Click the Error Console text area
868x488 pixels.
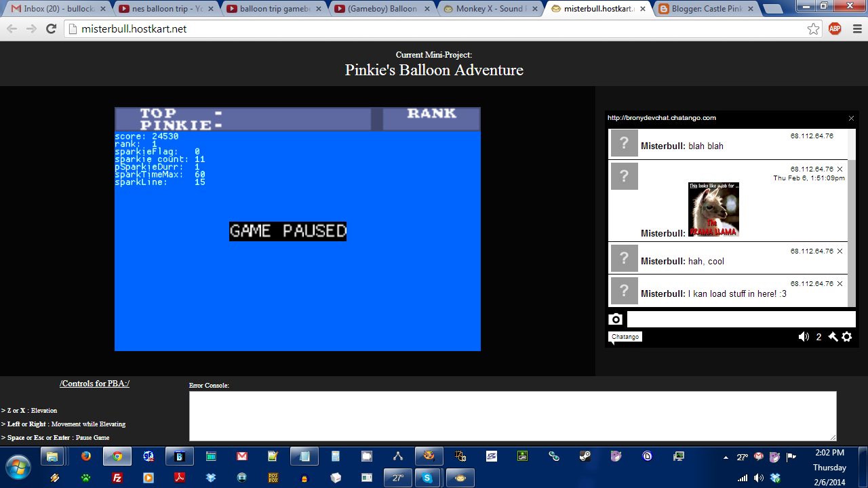tap(513, 416)
